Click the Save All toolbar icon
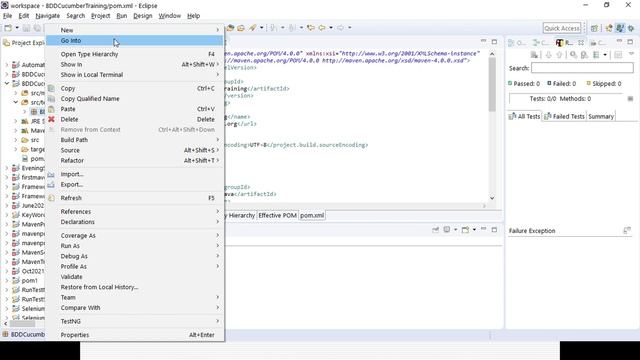This screenshot has width=640, height=360. [37, 28]
